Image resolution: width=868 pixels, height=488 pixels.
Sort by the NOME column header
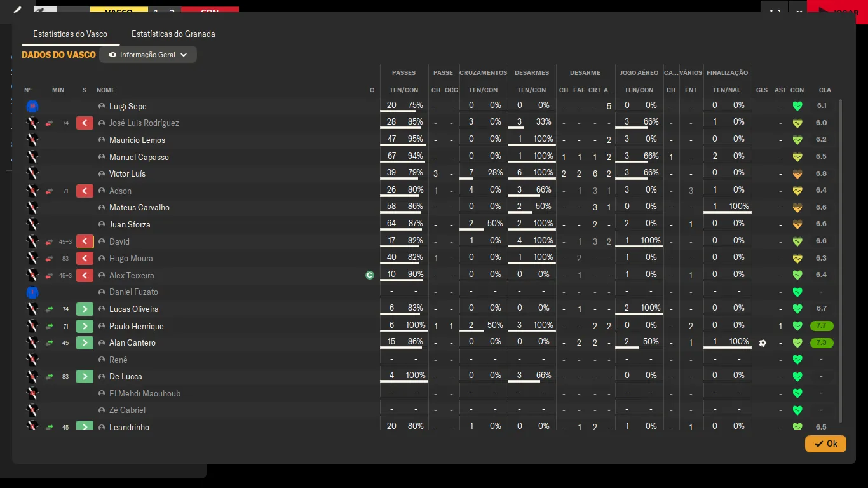(x=105, y=90)
